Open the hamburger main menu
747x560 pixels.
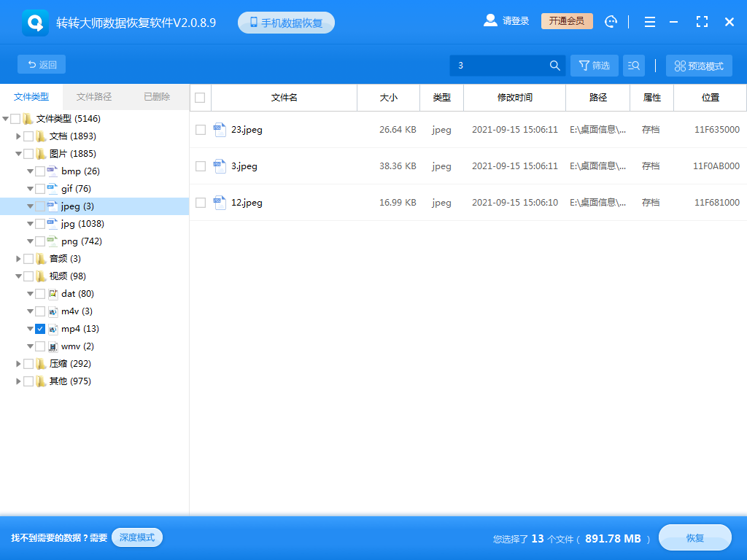(649, 22)
